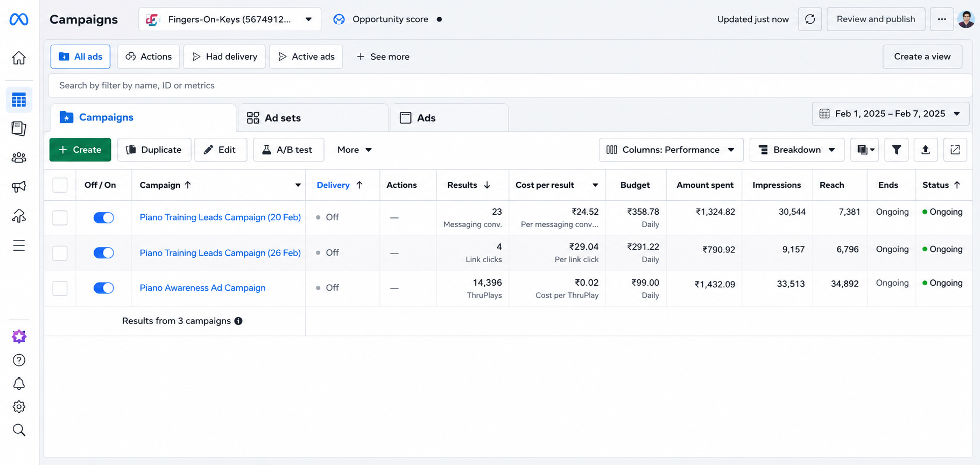
Task: Open the reports icon dropdown beside Breakdown
Action: [x=864, y=150]
